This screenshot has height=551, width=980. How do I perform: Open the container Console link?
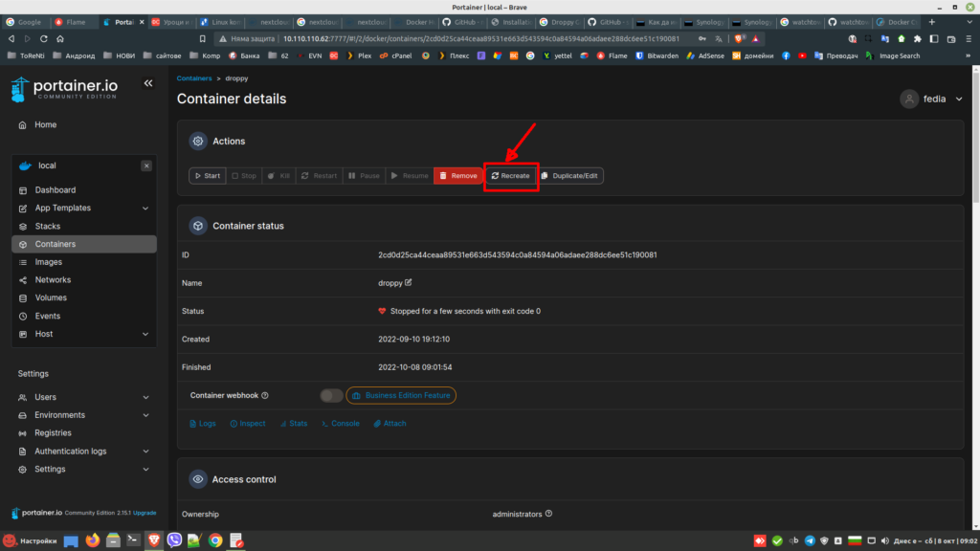(x=341, y=424)
